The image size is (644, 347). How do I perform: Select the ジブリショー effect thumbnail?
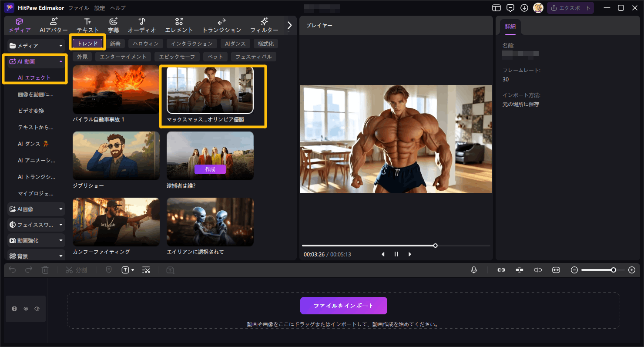pos(116,156)
